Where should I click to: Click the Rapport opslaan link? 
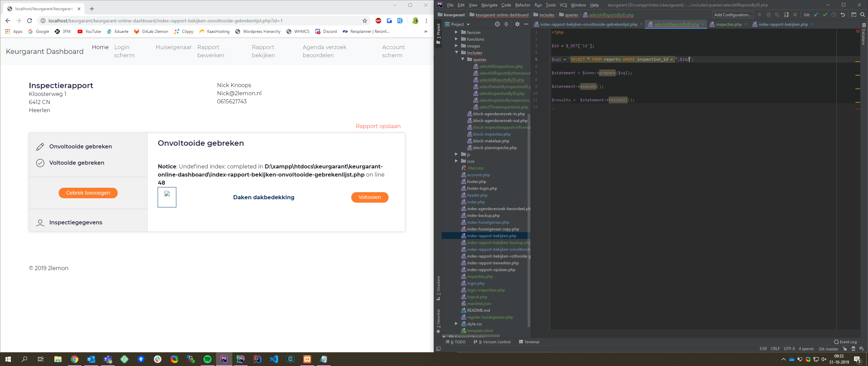coord(378,126)
